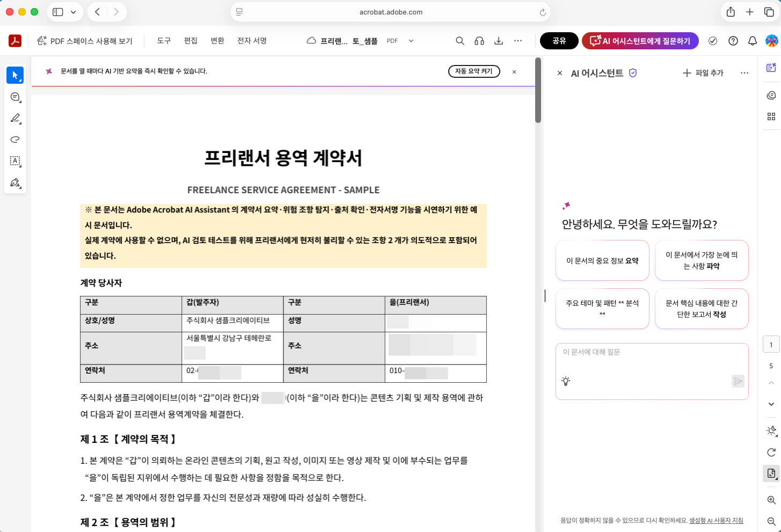Click the 제 1 조 【 계약의 목적 】 heading
The height and width of the screenshot is (532, 781).
tap(129, 439)
